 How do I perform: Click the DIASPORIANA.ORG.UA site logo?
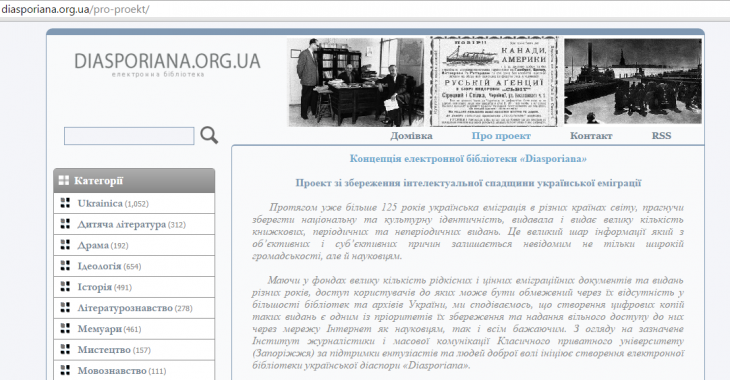tap(167, 64)
